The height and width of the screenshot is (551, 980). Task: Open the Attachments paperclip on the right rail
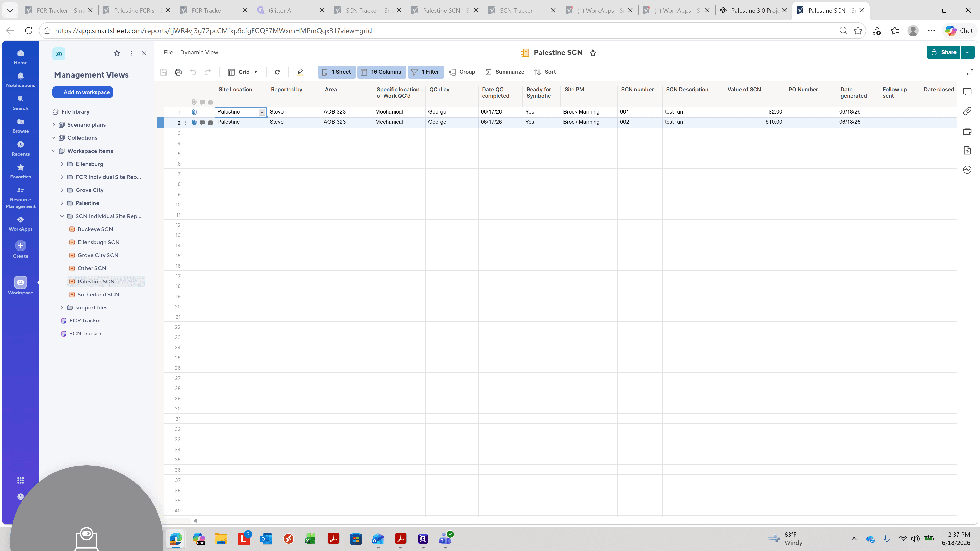coord(967,111)
